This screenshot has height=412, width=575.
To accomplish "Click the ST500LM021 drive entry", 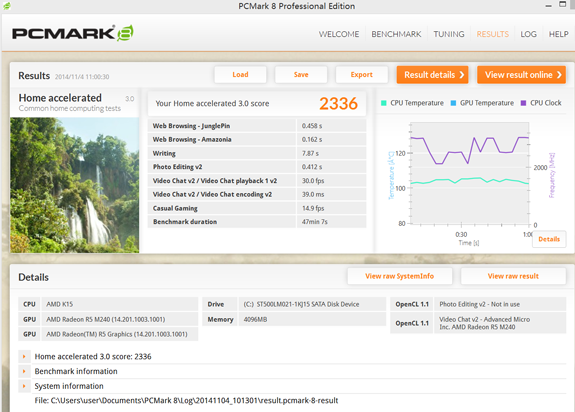I will click(312, 304).
